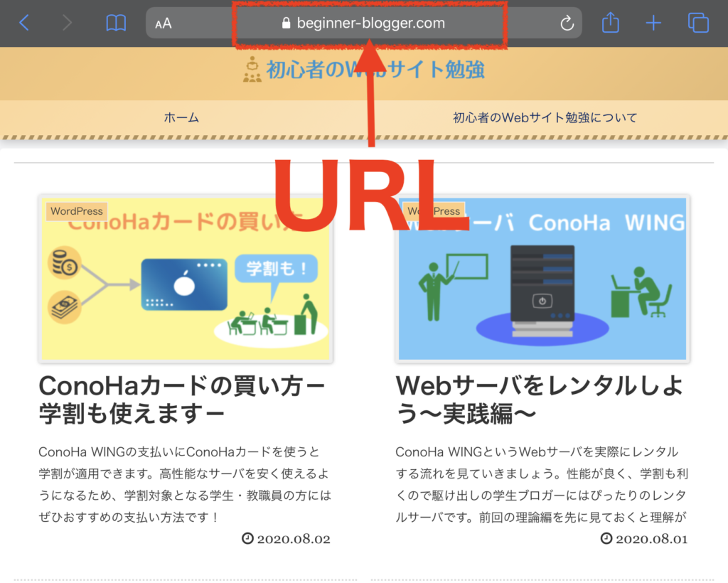Open article title Webサーバをレンタルしよう〜実践編〜

539,398
